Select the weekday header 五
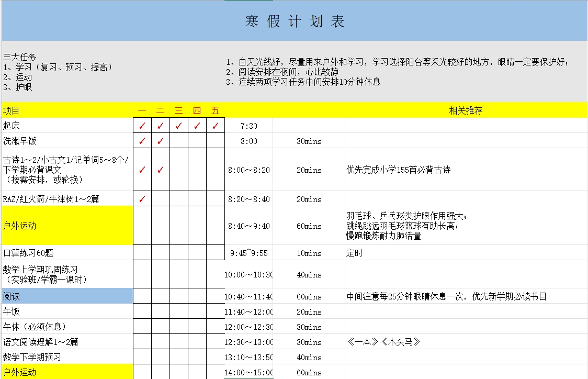This screenshot has height=379, width=588. tap(215, 110)
